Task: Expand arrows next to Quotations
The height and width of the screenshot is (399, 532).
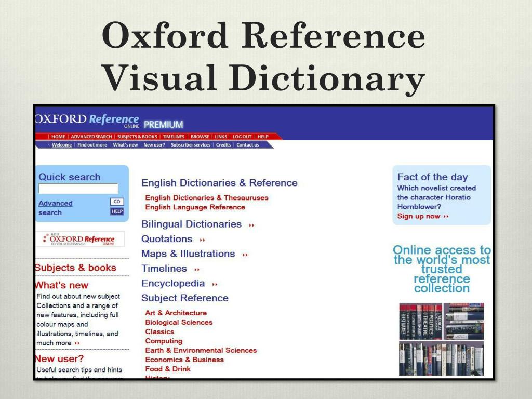Action: (202, 240)
